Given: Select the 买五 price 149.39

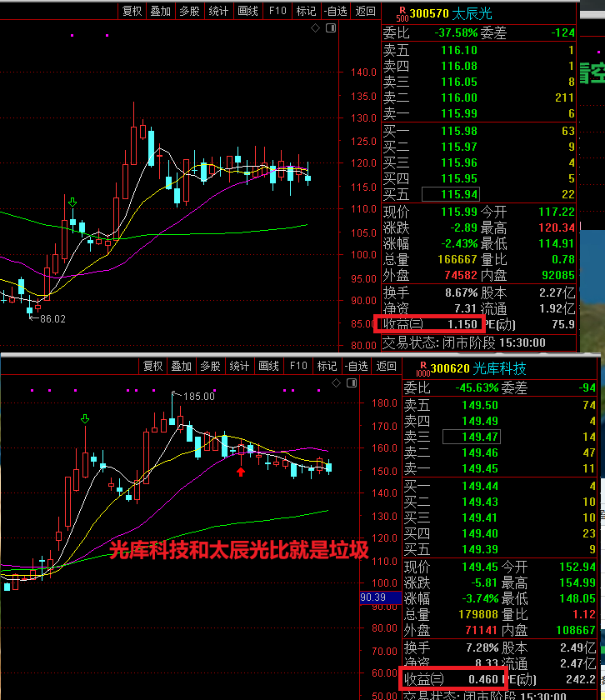Looking at the screenshot, I should (x=480, y=549).
